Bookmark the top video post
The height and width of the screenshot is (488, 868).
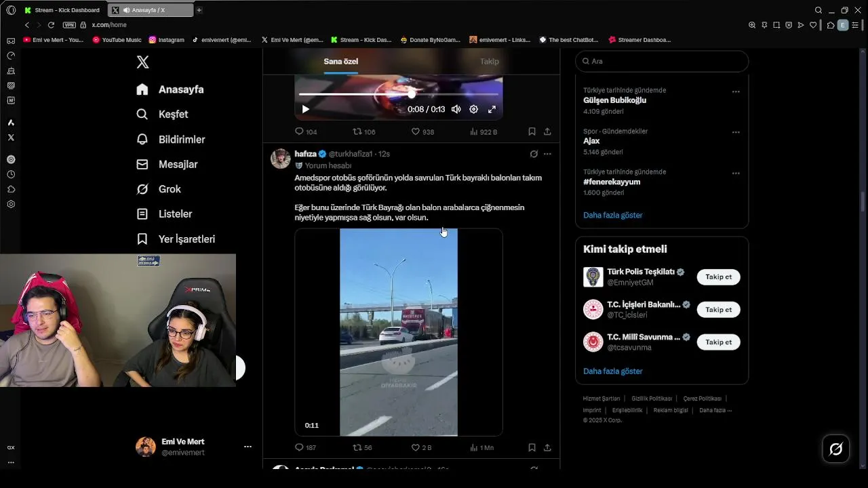tap(532, 131)
